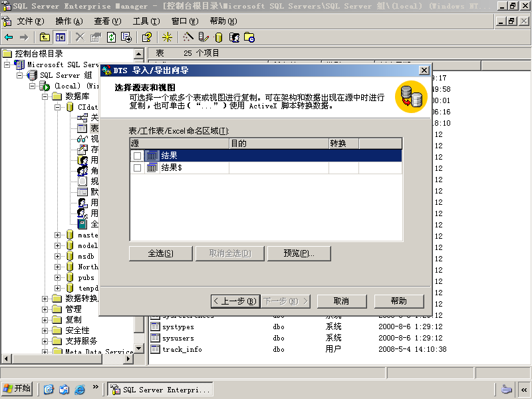This screenshot has height=399, width=532.
Task: Click the SQL Server Enterprise taskbar button
Action: [x=160, y=390]
